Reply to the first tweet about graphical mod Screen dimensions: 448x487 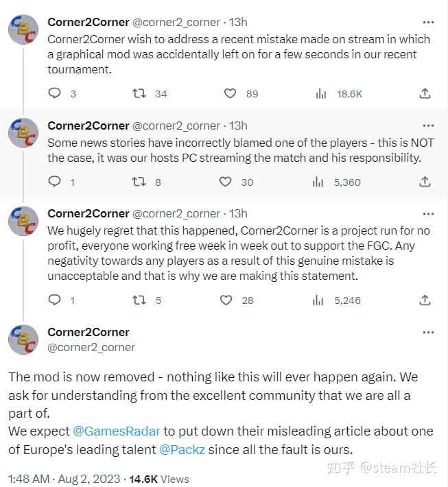click(55, 93)
